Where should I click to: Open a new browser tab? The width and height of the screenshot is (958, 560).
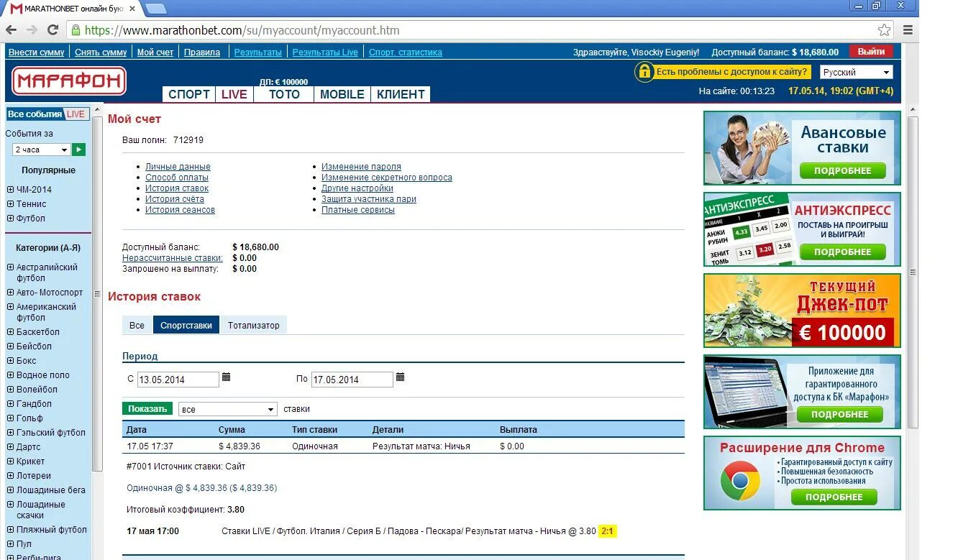coord(156,9)
